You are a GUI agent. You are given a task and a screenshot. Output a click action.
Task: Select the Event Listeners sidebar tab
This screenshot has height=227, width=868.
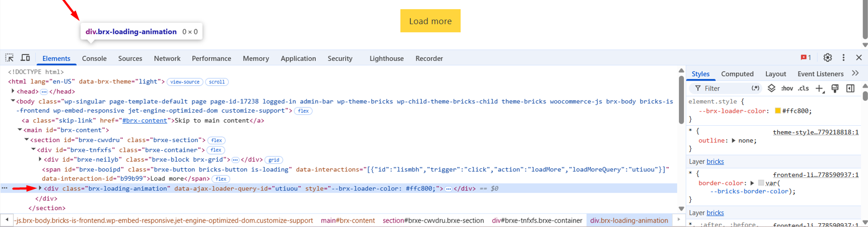[820, 74]
